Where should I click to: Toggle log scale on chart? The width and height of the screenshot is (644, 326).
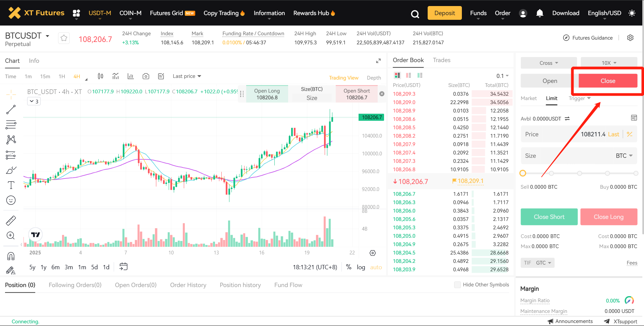point(361,267)
